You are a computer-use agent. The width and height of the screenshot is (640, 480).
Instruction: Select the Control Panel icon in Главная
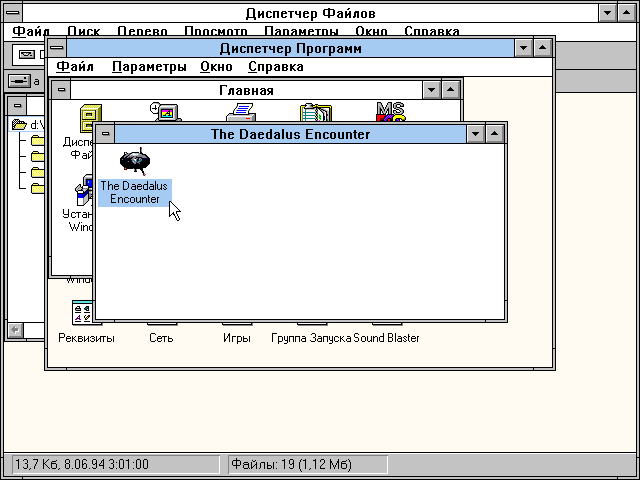coord(165,111)
